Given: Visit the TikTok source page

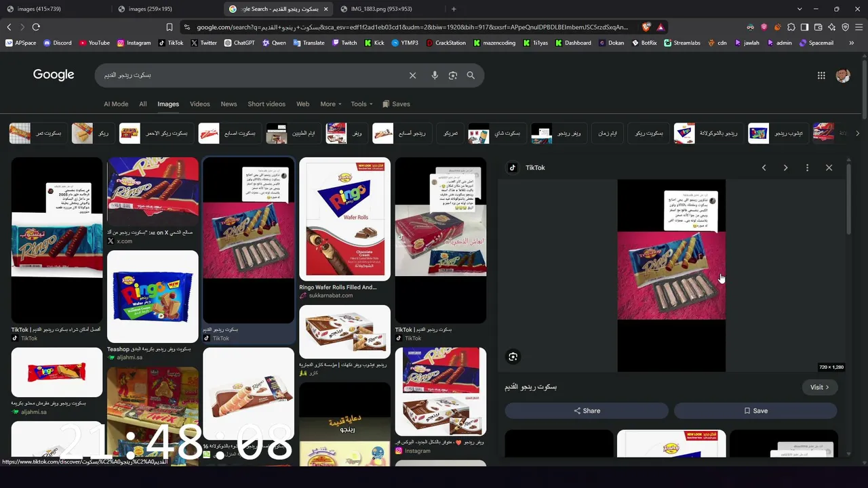Looking at the screenshot, I should (x=820, y=387).
